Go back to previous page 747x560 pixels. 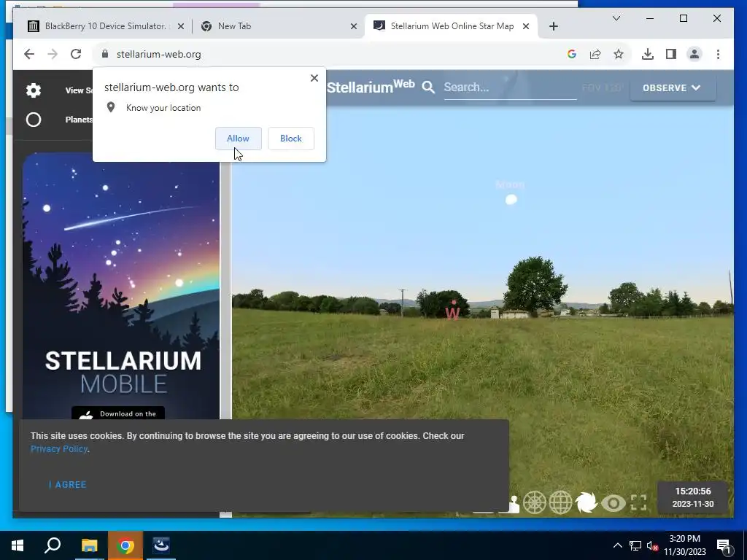coord(29,54)
